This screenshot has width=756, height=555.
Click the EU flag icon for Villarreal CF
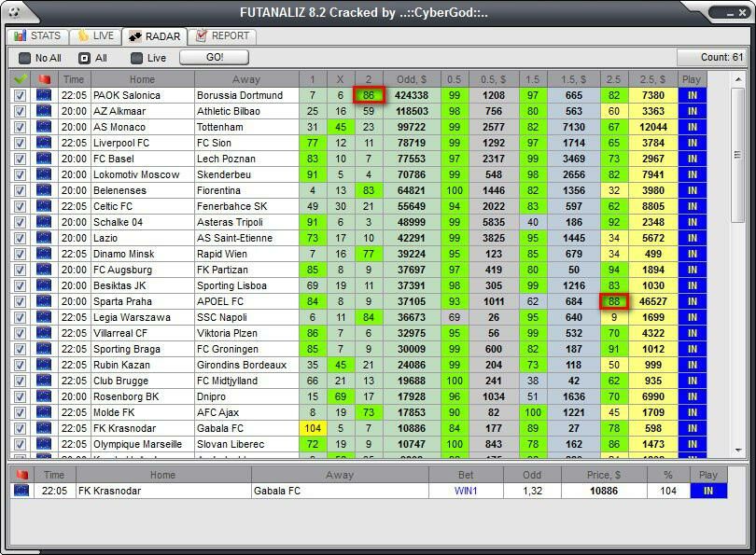point(44,333)
